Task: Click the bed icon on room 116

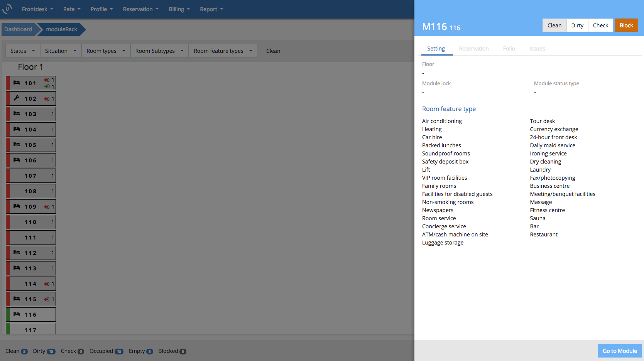Action: (x=17, y=314)
